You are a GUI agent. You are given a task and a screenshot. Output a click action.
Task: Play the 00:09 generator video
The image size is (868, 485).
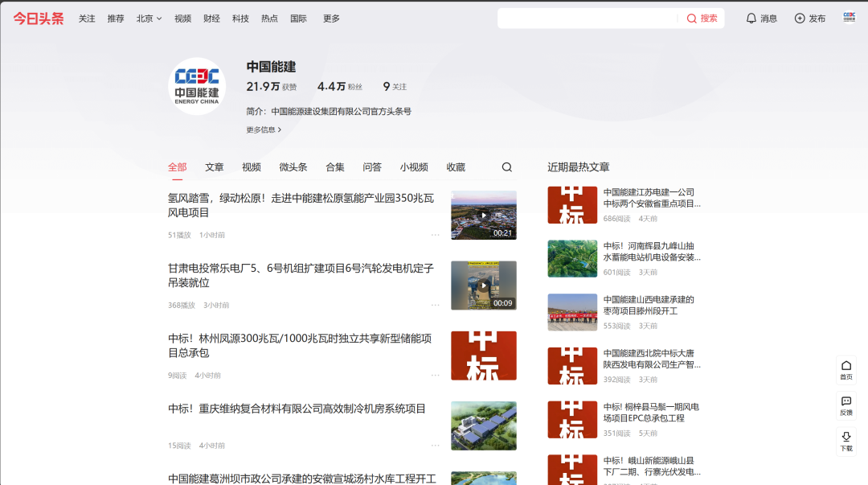click(483, 286)
